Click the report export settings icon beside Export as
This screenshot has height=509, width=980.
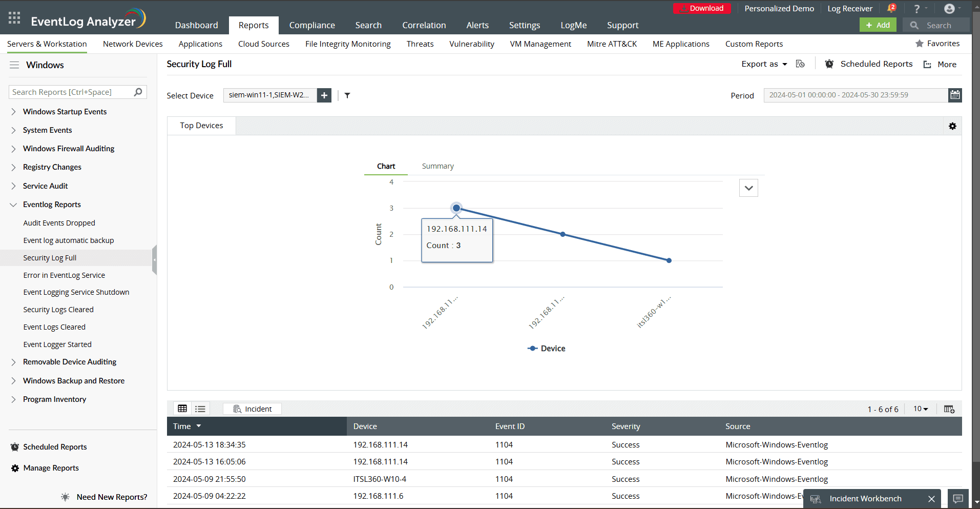(800, 64)
